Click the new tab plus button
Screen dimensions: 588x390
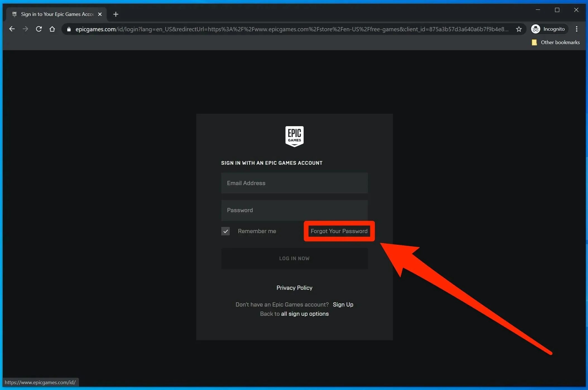[x=115, y=14]
